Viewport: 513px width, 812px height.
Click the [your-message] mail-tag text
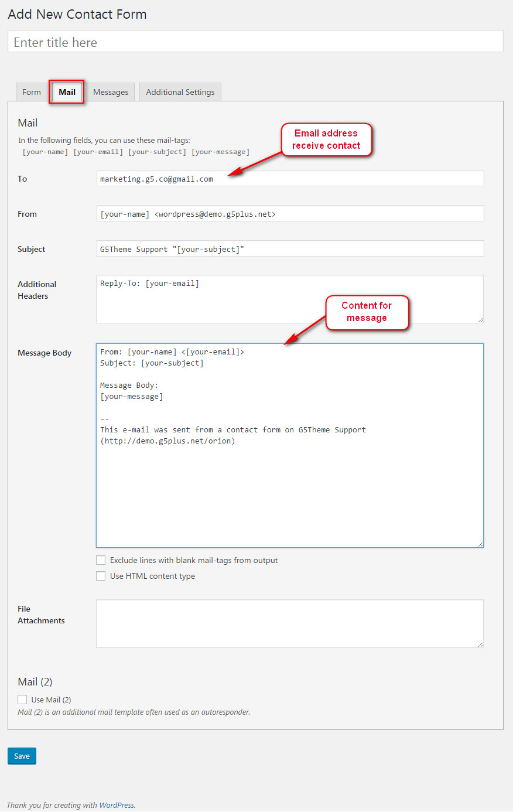[x=220, y=152]
